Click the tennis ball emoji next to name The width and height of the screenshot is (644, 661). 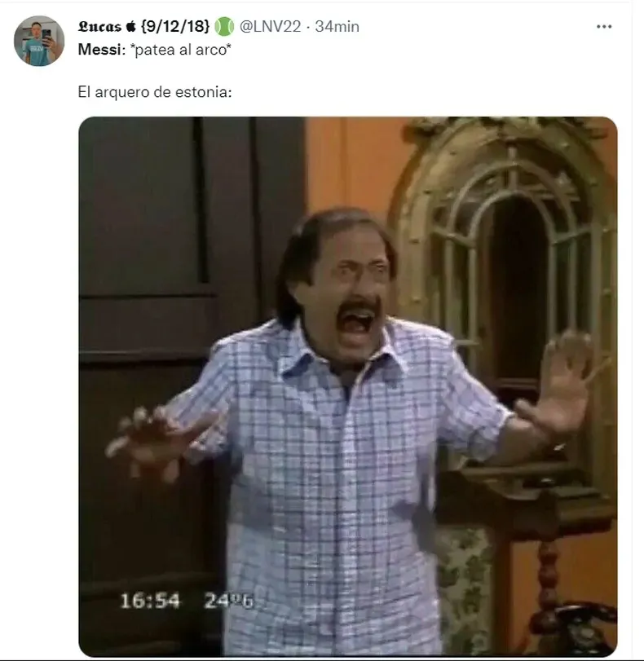click(x=224, y=27)
